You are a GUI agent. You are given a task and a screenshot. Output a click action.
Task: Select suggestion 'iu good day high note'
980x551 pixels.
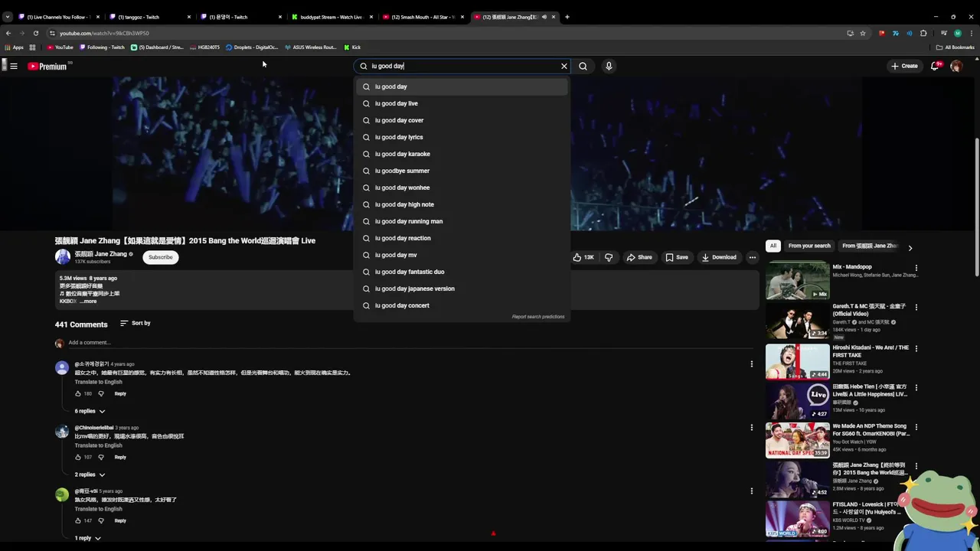pyautogui.click(x=462, y=204)
